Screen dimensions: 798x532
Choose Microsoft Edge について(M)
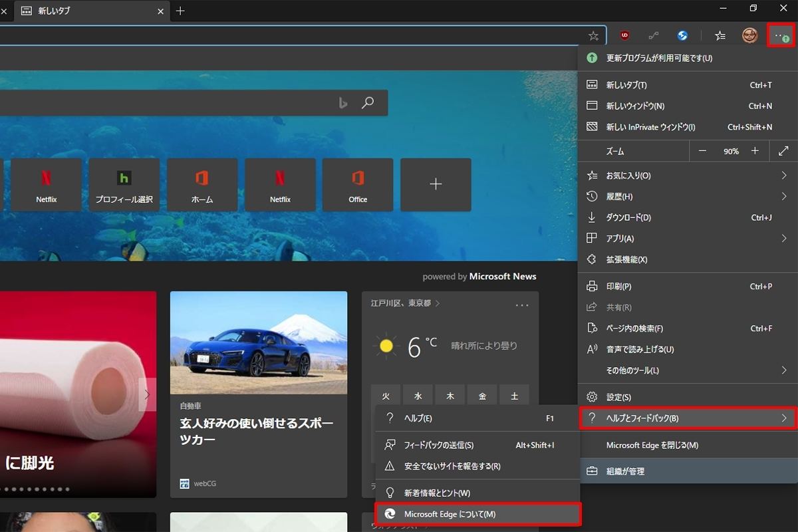point(477,514)
